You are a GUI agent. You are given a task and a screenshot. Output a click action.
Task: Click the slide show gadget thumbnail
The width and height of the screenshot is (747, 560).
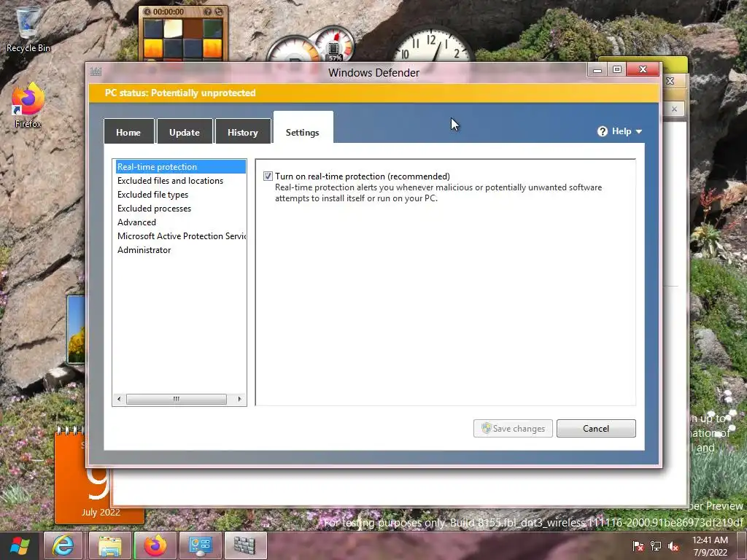tap(76, 330)
